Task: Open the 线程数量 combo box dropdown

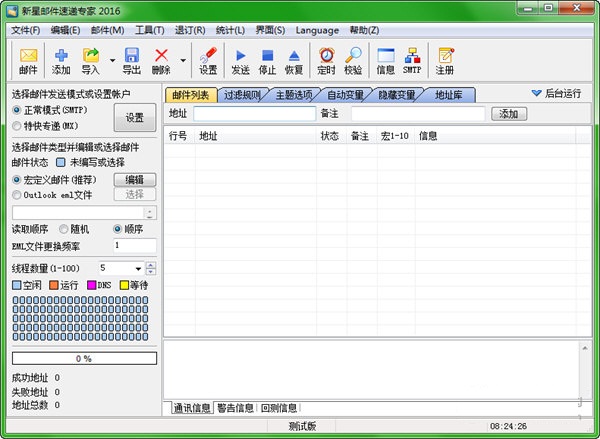Action: pos(137,268)
